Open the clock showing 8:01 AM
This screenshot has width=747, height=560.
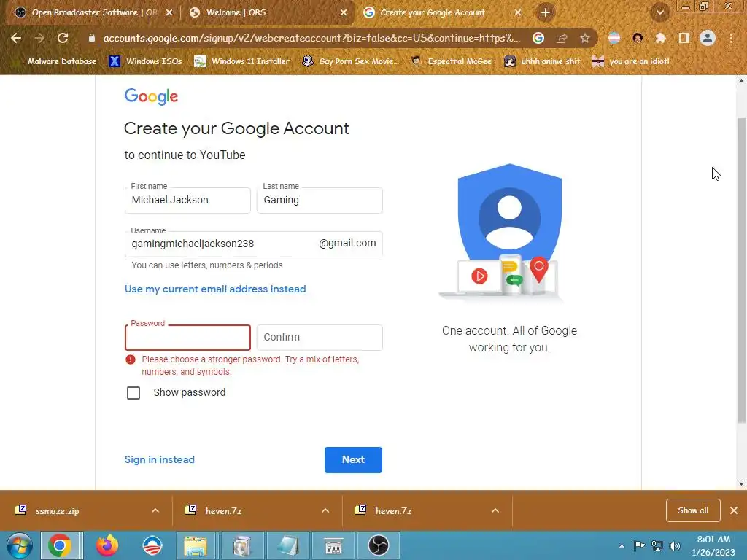tap(713, 545)
